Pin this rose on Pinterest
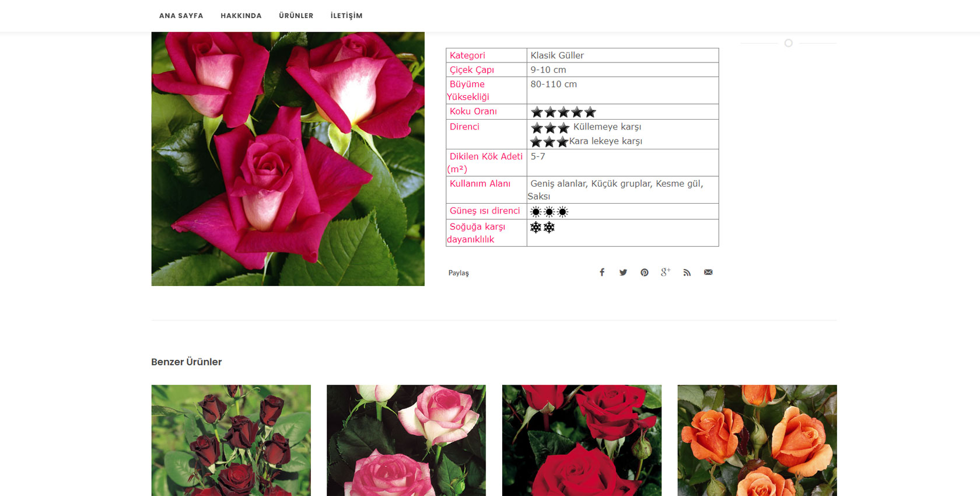The width and height of the screenshot is (980, 496). 644,273
